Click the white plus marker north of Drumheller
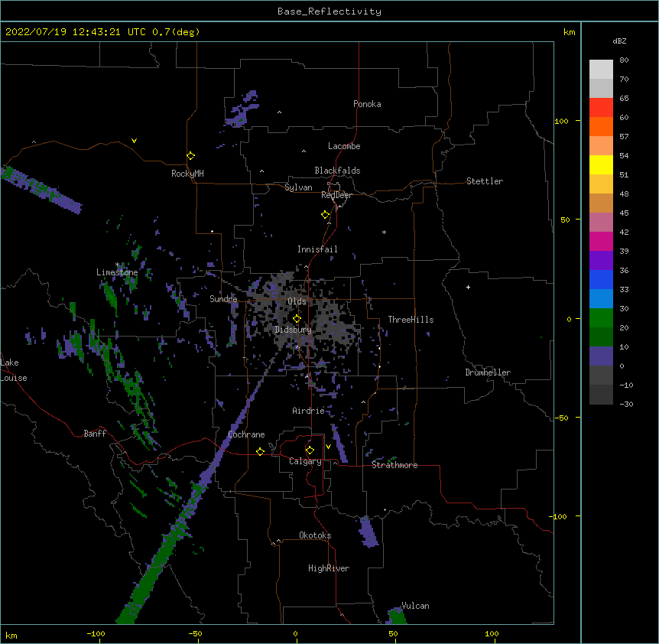659x644 pixels. (468, 287)
